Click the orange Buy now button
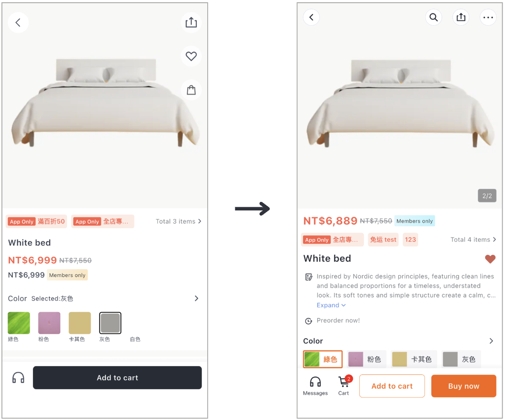The width and height of the screenshot is (505, 420). [x=463, y=386]
